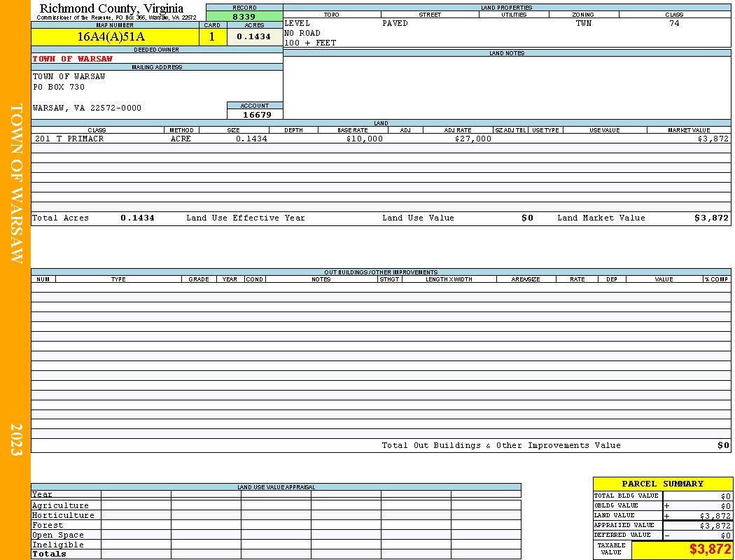Select the Commissioner of the Revenue address line

pyautogui.click(x=116, y=17)
